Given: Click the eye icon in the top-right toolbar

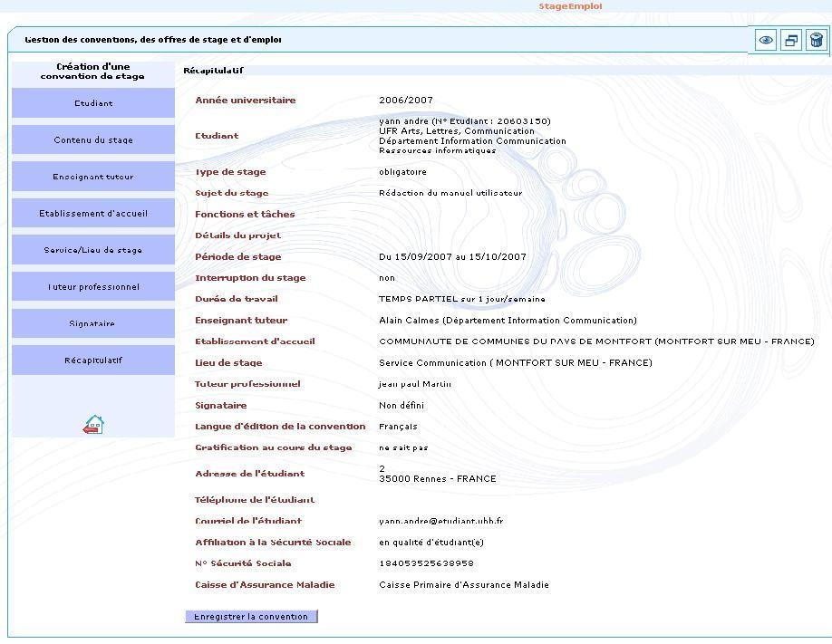Looking at the screenshot, I should coord(767,41).
